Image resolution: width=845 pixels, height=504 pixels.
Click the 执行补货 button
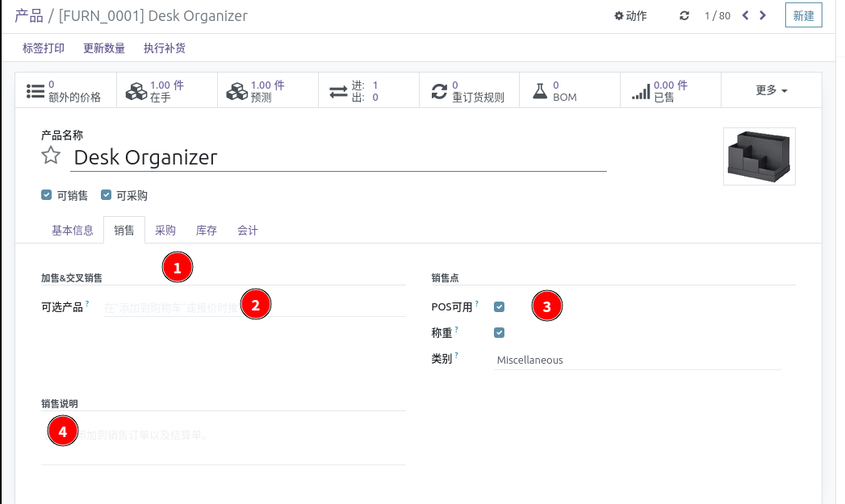click(x=165, y=48)
